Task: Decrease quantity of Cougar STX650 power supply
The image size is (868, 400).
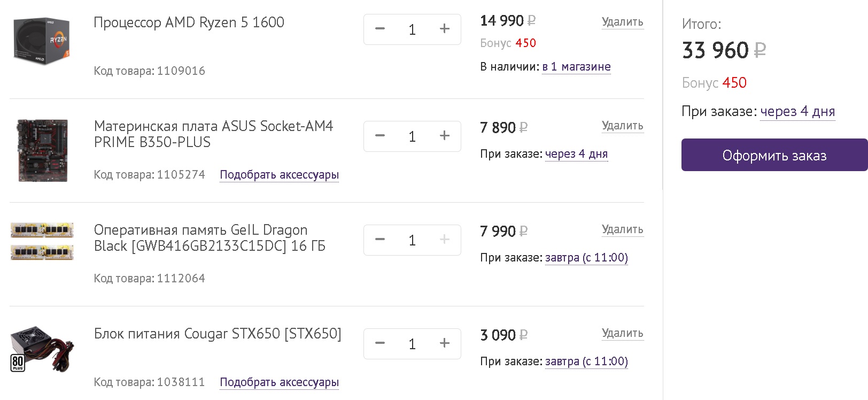Action: coord(380,343)
